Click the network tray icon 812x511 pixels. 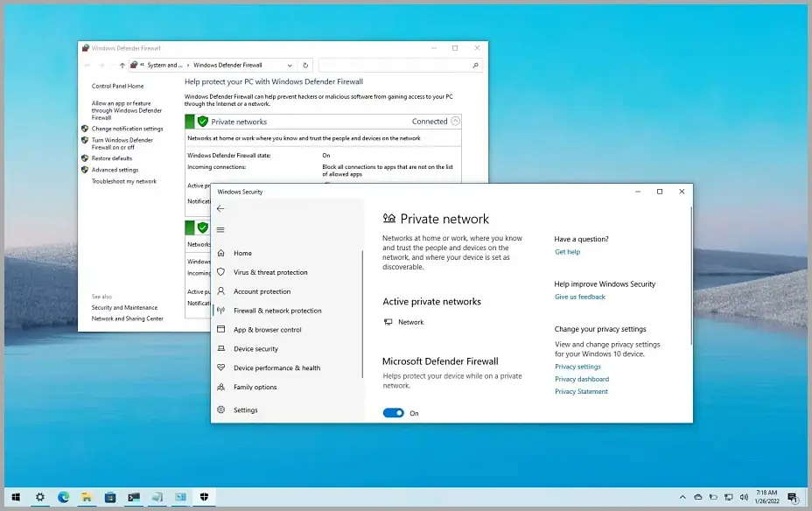(729, 498)
